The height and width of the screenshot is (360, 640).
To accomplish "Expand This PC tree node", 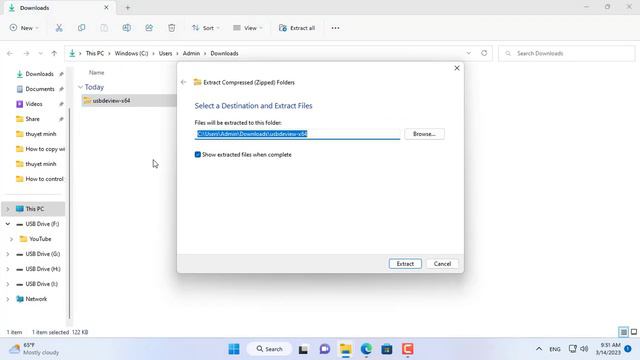I will pyautogui.click(x=7, y=209).
